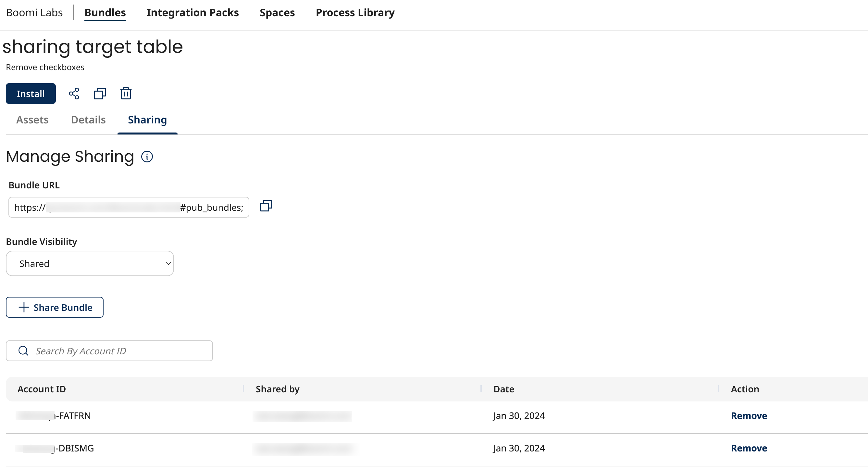Click the share bundle icon
Screen dimensions: 868x469
coord(74,94)
